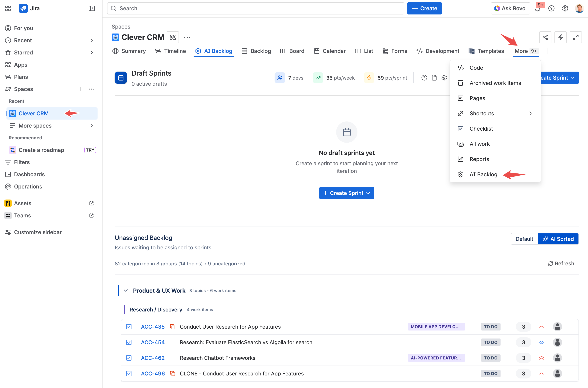Collapse the Product & UX Work group
This screenshot has height=388, width=588.
(x=126, y=291)
